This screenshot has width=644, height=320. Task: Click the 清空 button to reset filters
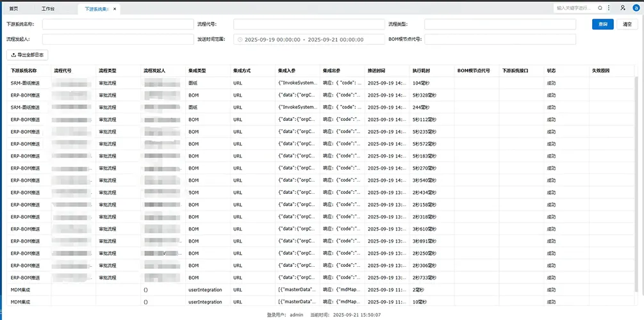click(627, 24)
